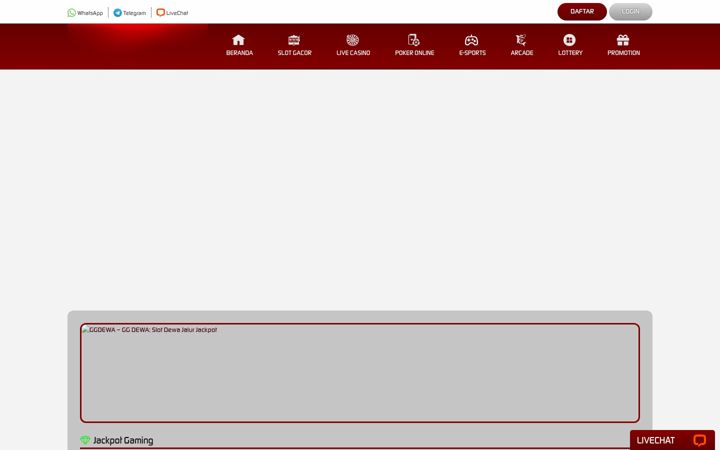720x450 pixels.
Task: Open LOTTERY menu label
Action: 570,53
